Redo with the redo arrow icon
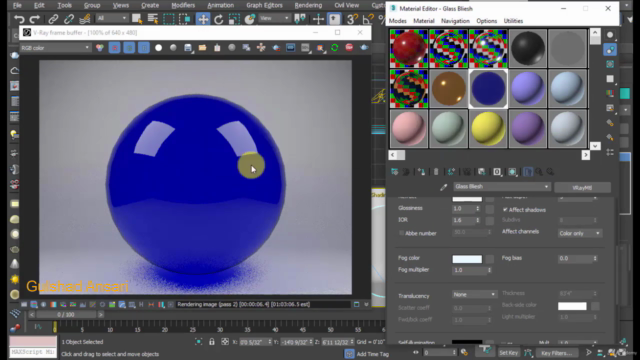 click(x=35, y=19)
